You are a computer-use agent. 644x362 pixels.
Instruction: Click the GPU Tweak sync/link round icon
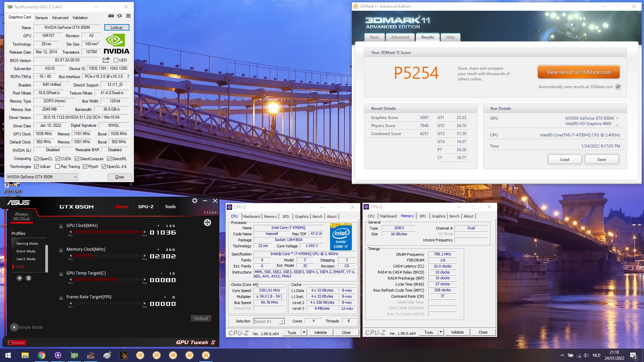207,223
